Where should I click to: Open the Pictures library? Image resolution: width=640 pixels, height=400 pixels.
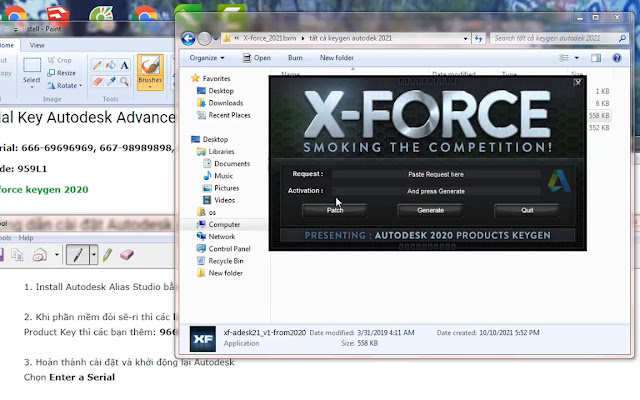point(221,188)
